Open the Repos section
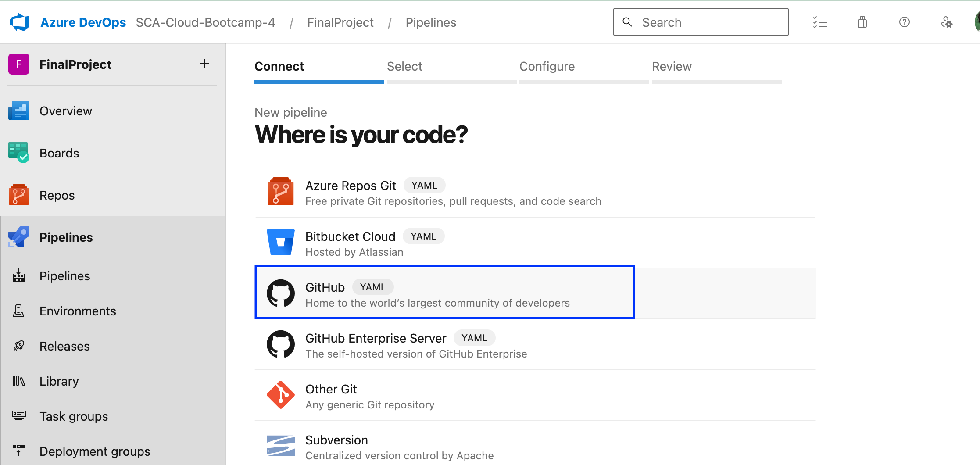 [x=57, y=195]
